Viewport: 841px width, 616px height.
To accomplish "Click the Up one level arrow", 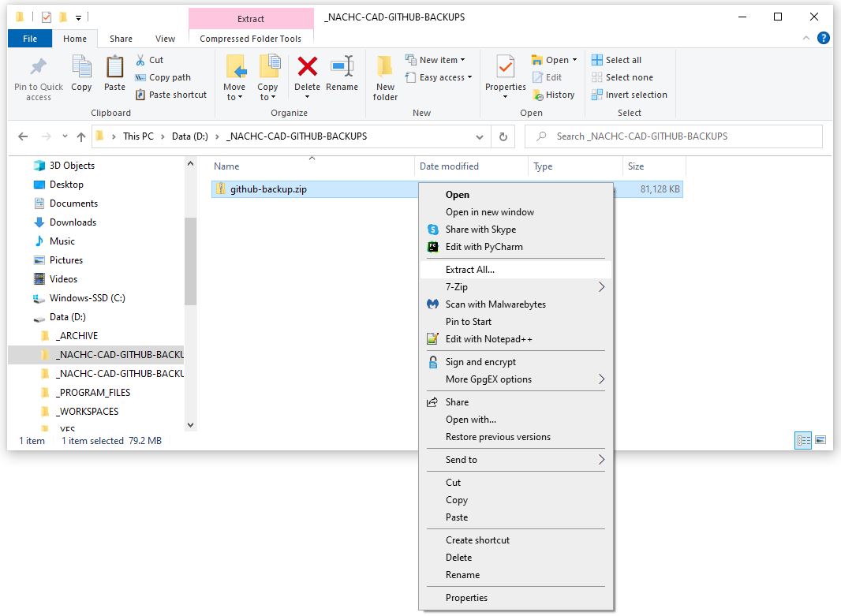I will [x=81, y=136].
